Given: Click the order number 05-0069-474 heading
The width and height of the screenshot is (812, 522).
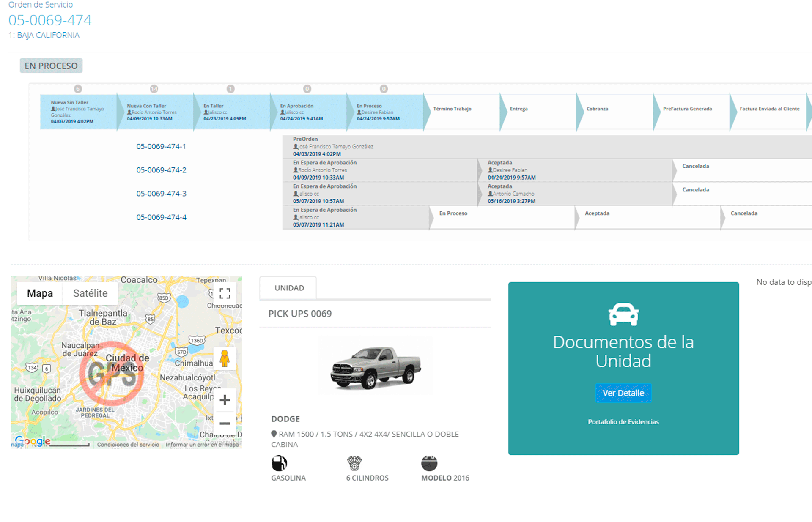Looking at the screenshot, I should (x=50, y=20).
